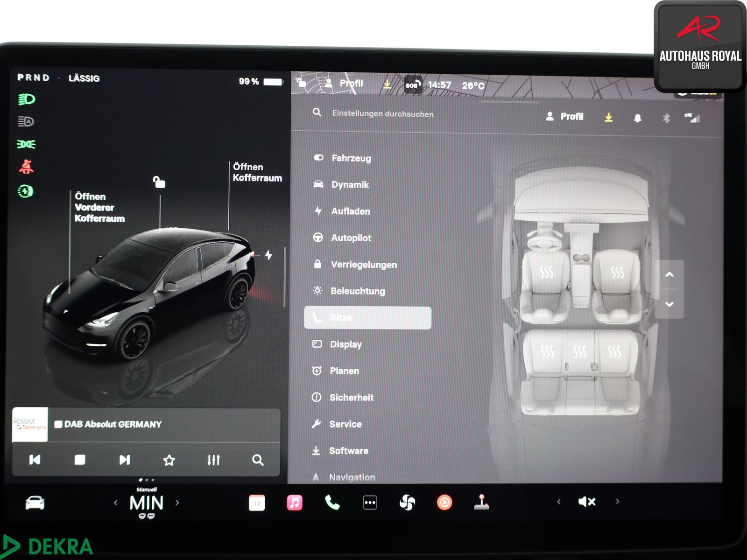Viewport: 747px width, 560px height.
Task: Click DAB Absolut GERMANY station title
Action: (113, 424)
